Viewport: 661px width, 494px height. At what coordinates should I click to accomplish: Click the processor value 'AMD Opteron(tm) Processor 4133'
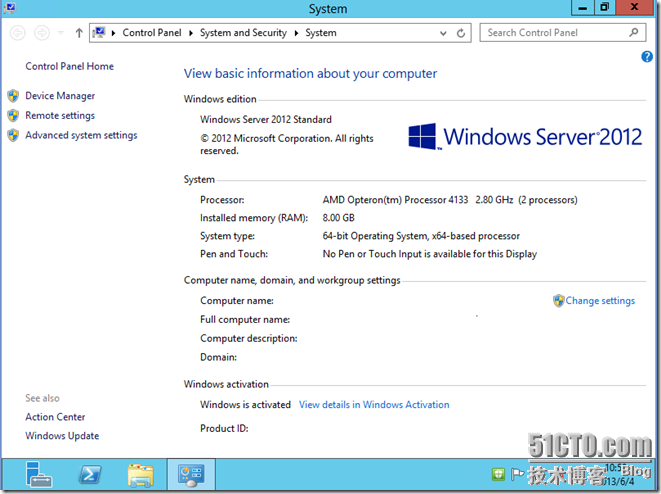[395, 200]
